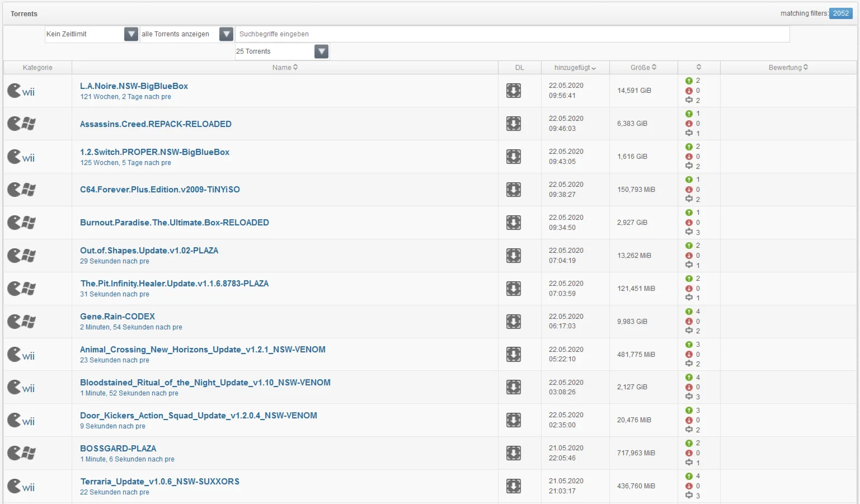The image size is (860, 504).
Task: Open the 'Kein Zeitlimit' time limit dropdown
Action: click(131, 34)
